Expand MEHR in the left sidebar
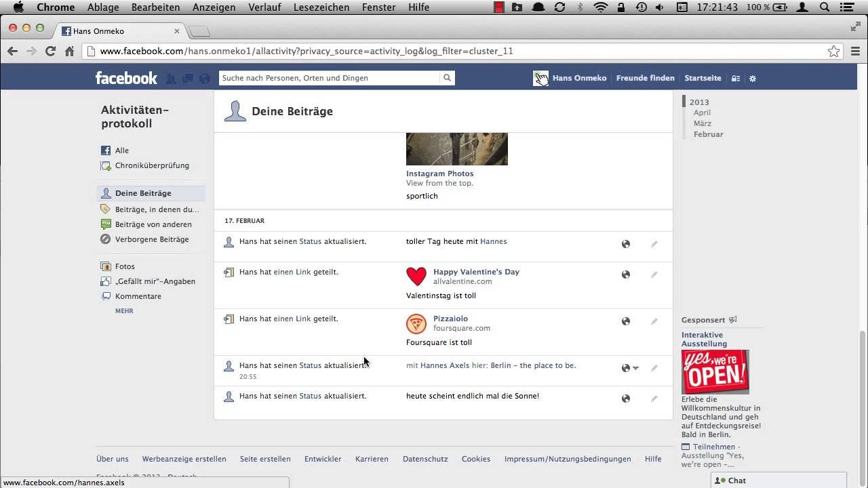 [124, 310]
